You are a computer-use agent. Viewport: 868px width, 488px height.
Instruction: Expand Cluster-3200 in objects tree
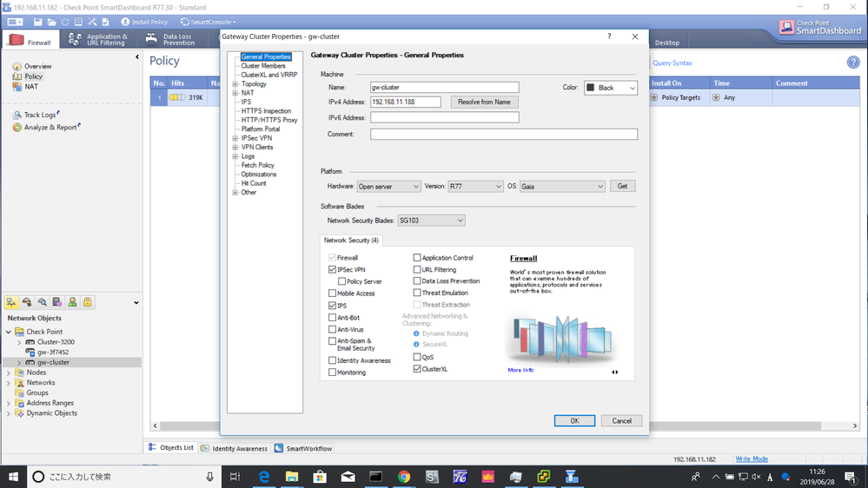click(19, 342)
